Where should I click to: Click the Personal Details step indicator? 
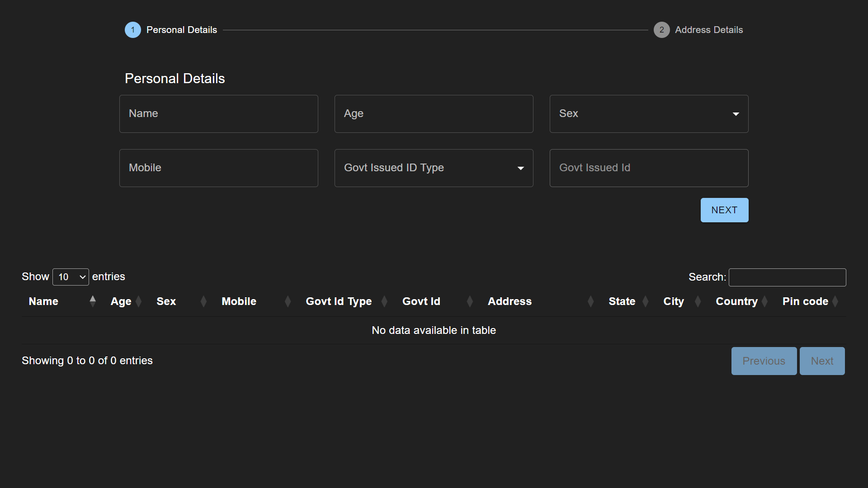pyautogui.click(x=132, y=29)
